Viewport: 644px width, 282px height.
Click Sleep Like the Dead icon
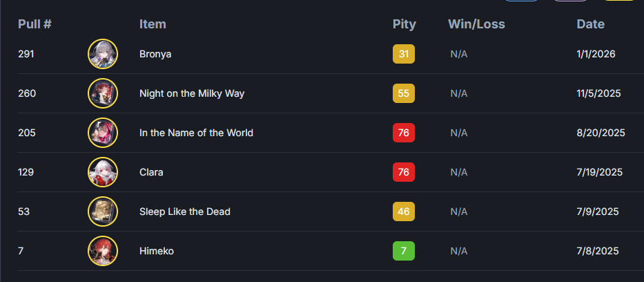coord(103,211)
